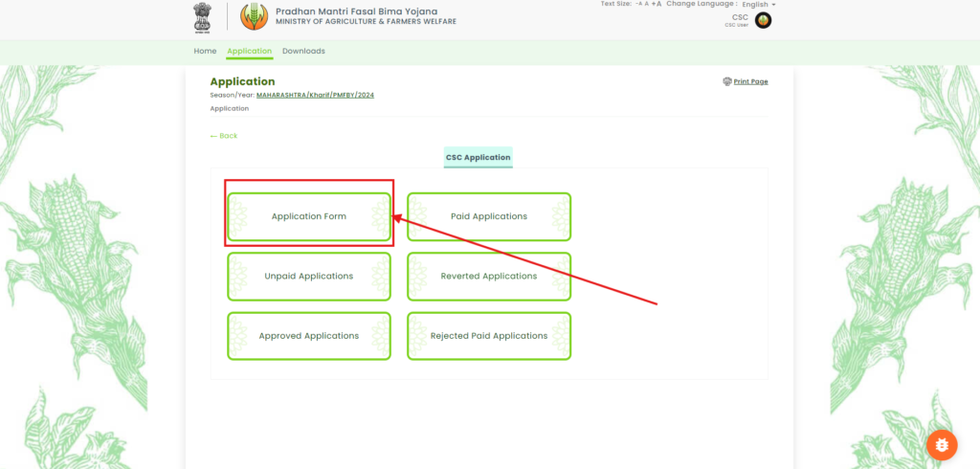Open the Downloads menu item
The height and width of the screenshot is (469, 980).
303,51
